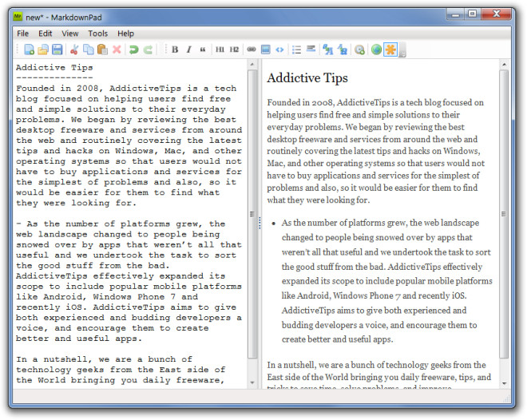Click the preview pane scrollbar up arrow
The image size is (527, 420).
click(504, 64)
